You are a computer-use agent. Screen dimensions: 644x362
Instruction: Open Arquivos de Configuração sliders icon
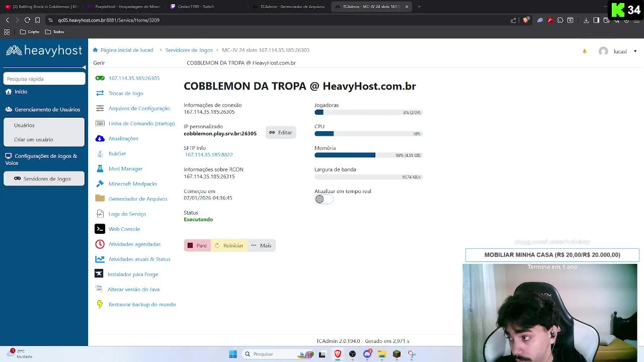click(100, 108)
